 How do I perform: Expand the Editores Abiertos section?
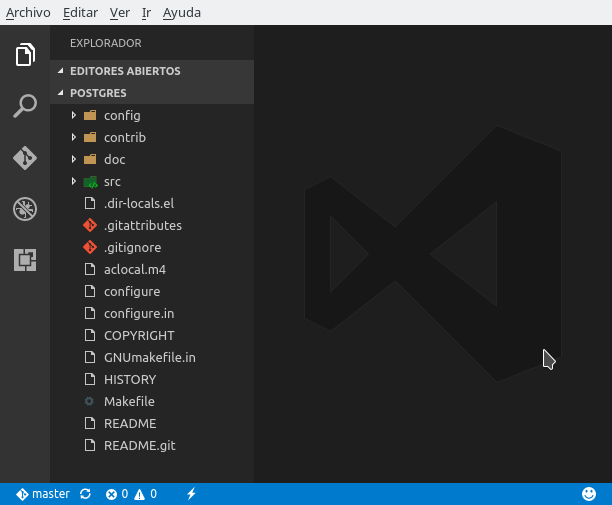pyautogui.click(x=124, y=71)
